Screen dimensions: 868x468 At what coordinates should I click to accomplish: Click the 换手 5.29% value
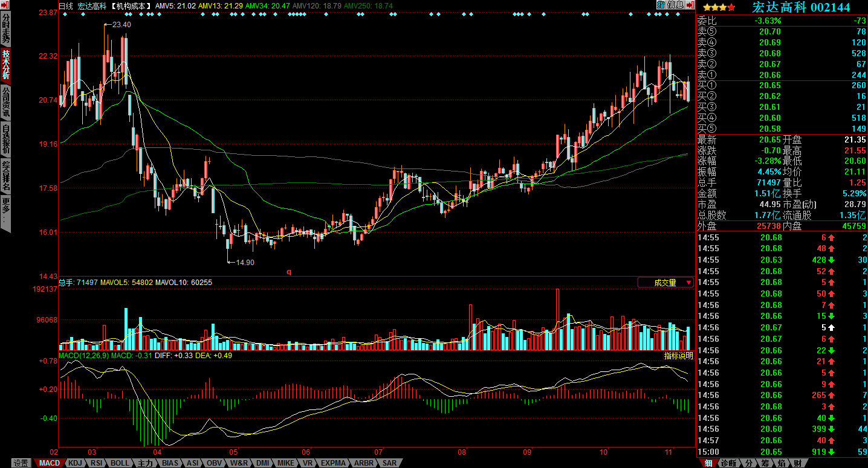click(x=853, y=194)
